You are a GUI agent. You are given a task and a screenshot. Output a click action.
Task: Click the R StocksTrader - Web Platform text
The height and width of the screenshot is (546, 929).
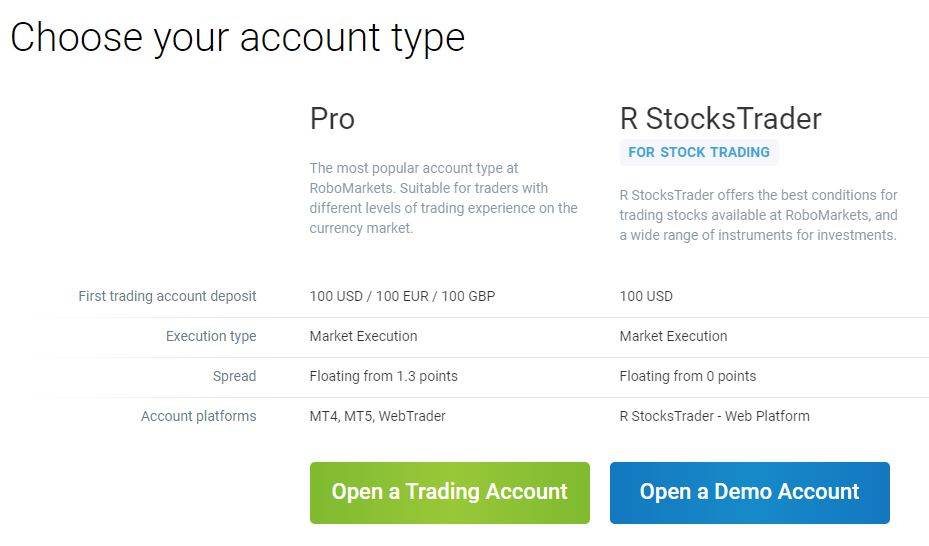click(x=715, y=416)
